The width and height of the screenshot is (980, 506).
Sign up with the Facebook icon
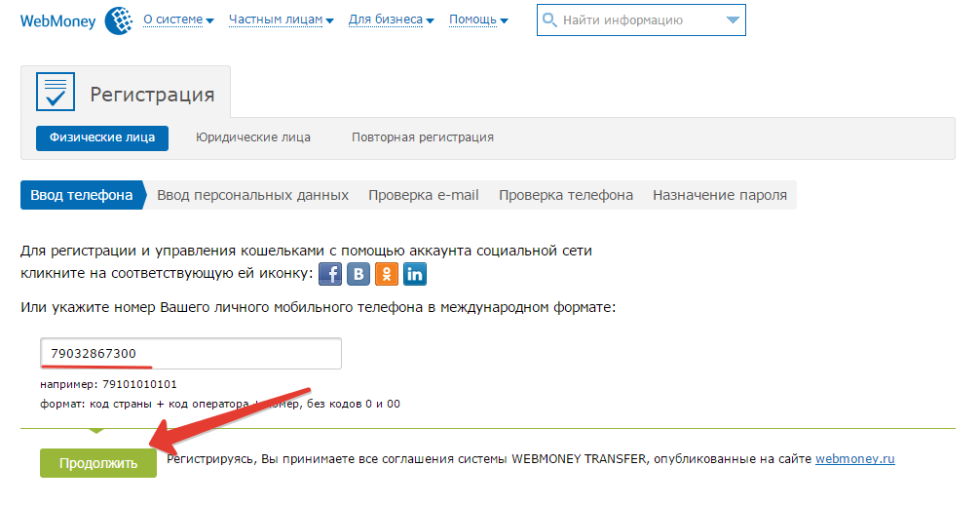pos(330,274)
